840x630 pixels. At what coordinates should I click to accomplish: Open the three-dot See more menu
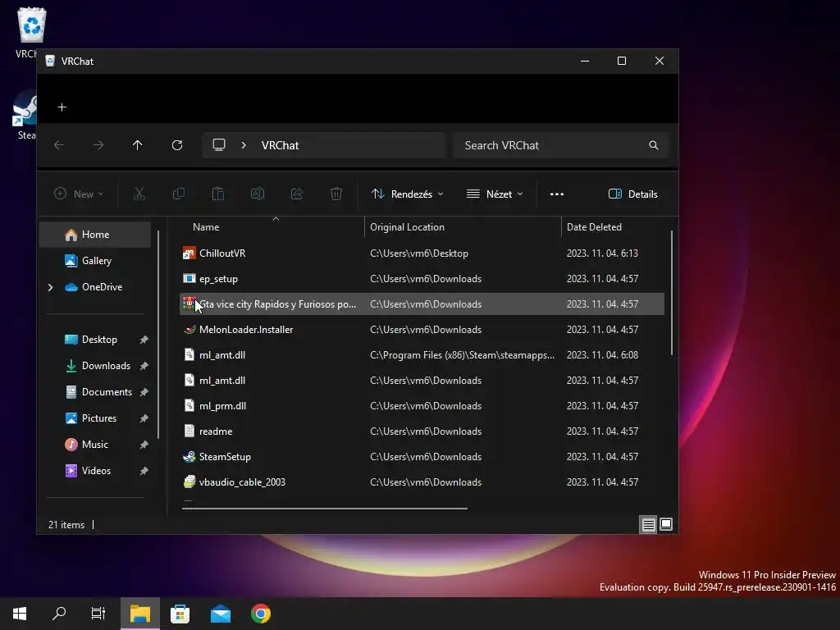pos(557,194)
